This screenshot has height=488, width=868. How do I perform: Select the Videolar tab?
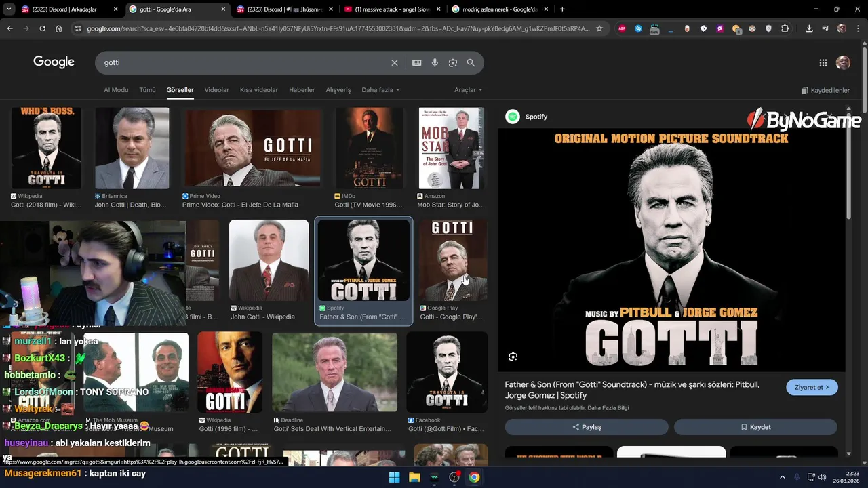pyautogui.click(x=216, y=90)
